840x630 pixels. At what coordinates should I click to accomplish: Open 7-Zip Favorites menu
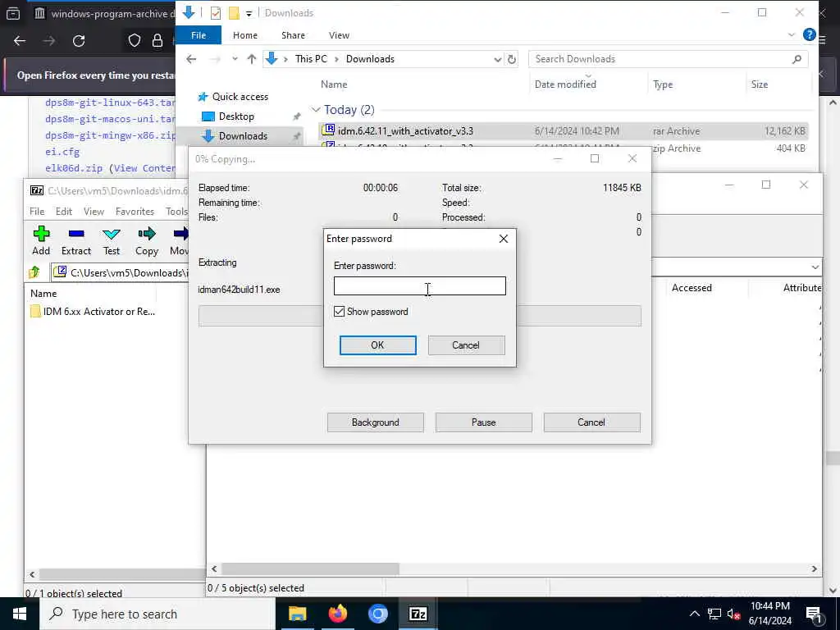[135, 211]
